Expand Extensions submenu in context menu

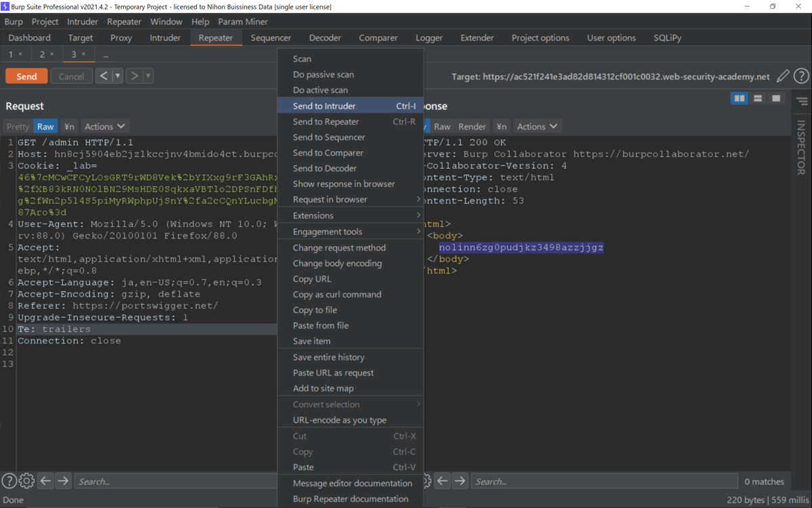click(351, 215)
